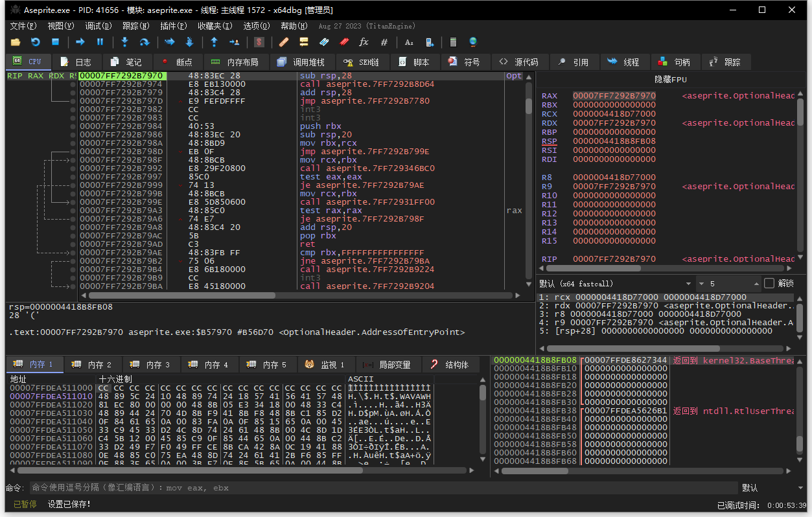Select the 内存 5 dump tab
812x517 pixels.
point(267,365)
